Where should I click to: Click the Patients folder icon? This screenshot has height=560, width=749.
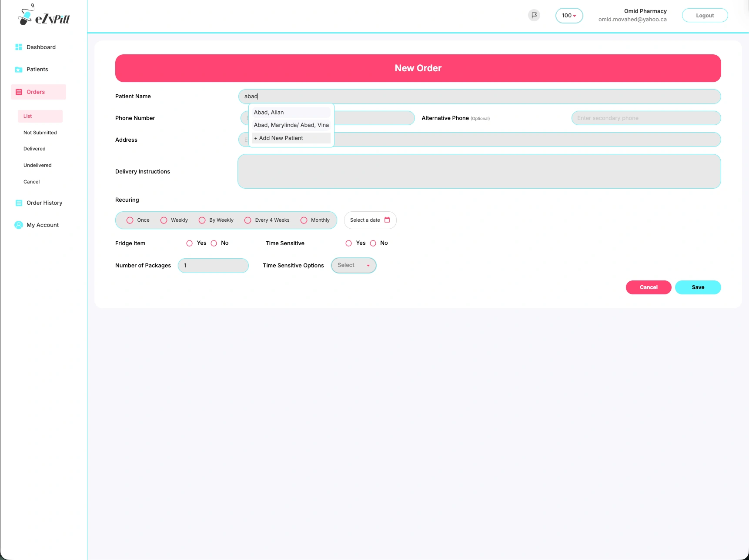coord(19,70)
